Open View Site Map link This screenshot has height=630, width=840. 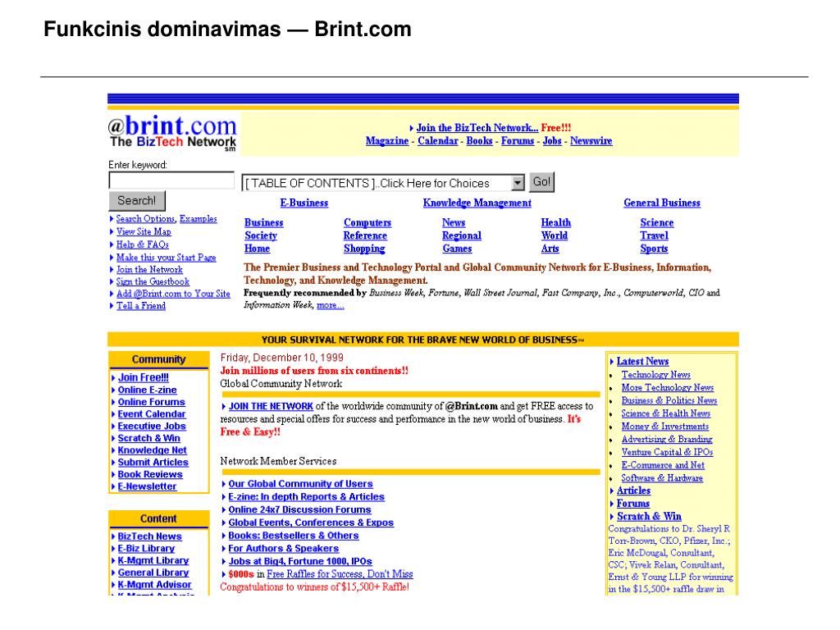pyautogui.click(x=144, y=232)
